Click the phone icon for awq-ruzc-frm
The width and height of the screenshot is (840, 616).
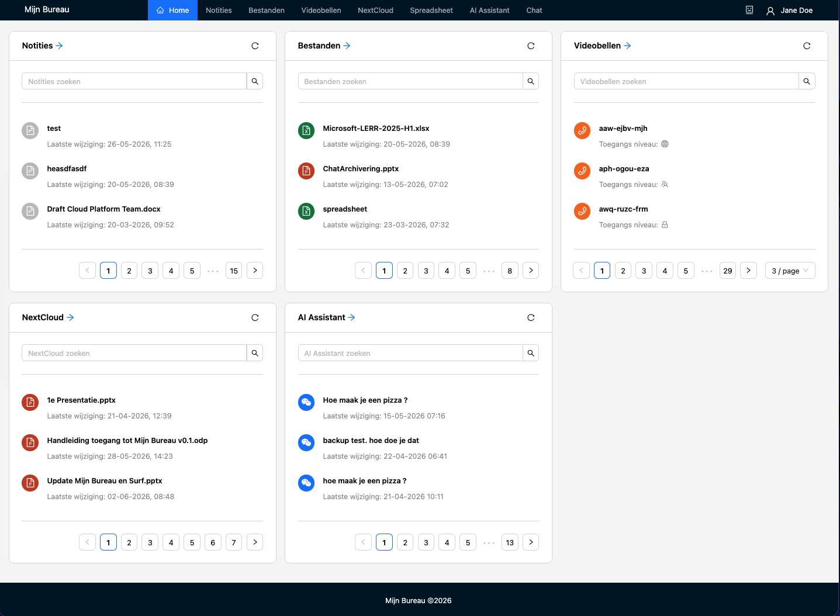point(582,211)
